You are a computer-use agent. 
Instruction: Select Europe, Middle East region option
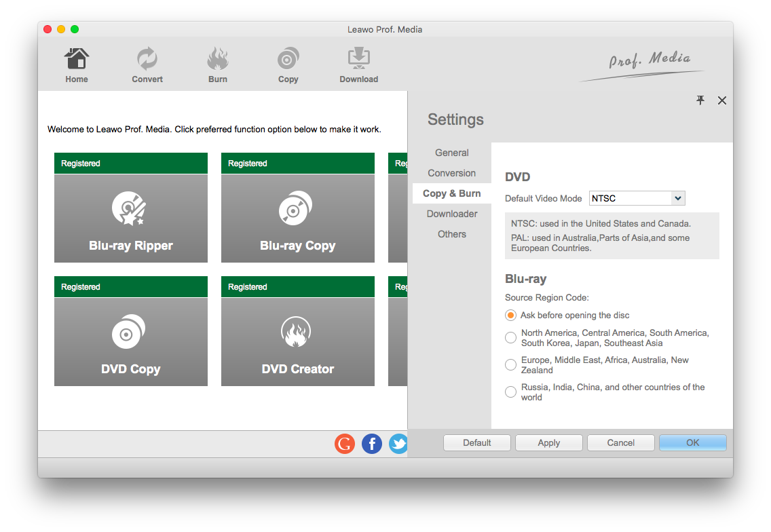click(x=511, y=365)
